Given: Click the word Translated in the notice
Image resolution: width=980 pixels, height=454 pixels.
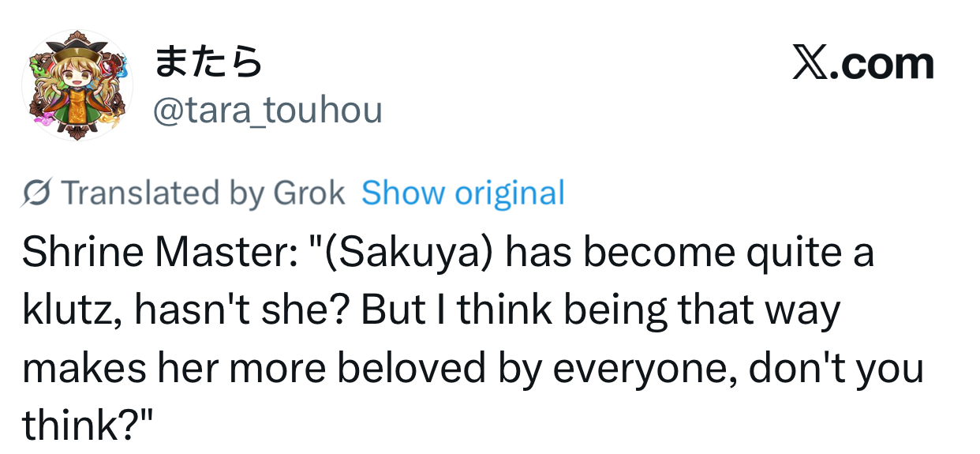Looking at the screenshot, I should [124, 193].
